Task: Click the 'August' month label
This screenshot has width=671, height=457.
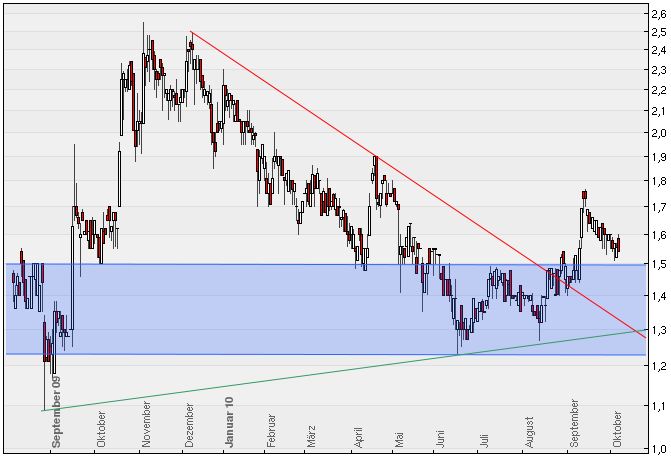Action: (x=529, y=432)
